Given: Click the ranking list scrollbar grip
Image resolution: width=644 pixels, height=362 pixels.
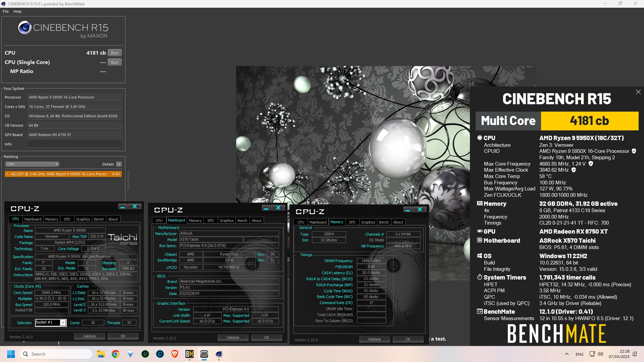Looking at the screenshot, I should pos(128,180).
